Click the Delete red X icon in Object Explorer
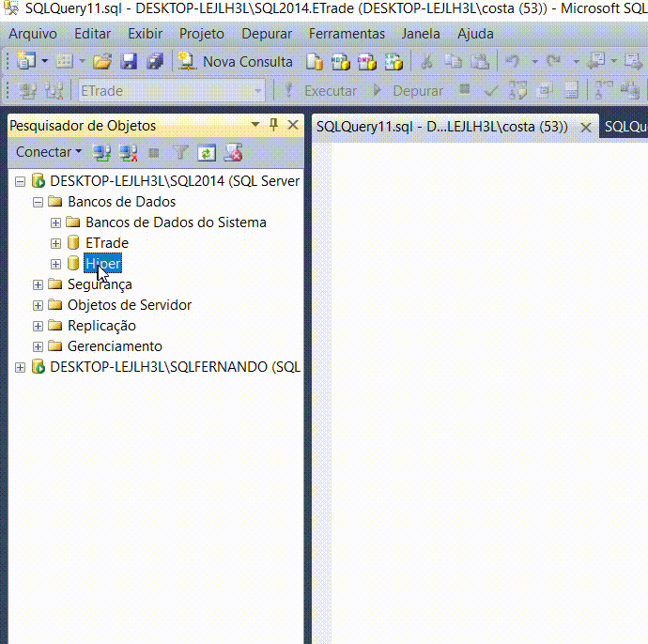The height and width of the screenshot is (644, 648). click(x=233, y=153)
